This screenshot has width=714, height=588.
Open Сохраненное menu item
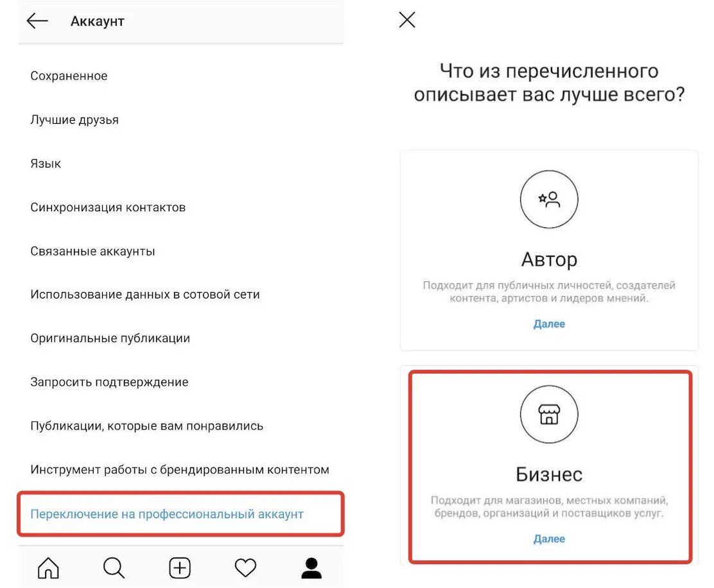[x=69, y=76]
